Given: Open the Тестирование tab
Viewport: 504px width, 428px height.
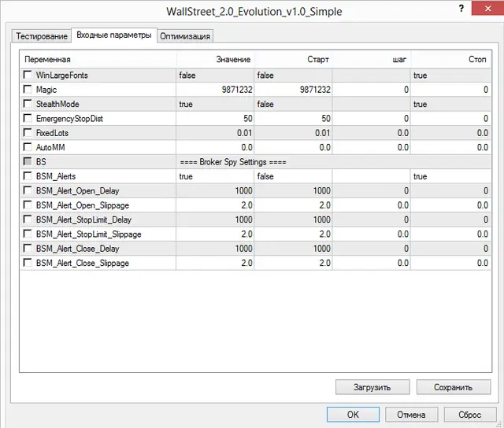Looking at the screenshot, I should [x=42, y=36].
